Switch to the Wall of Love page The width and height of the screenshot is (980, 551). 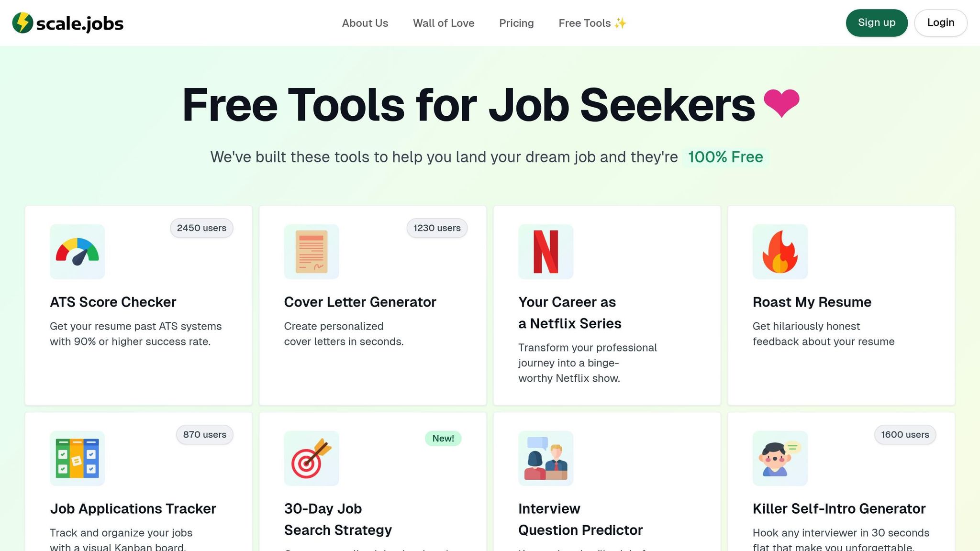444,23
